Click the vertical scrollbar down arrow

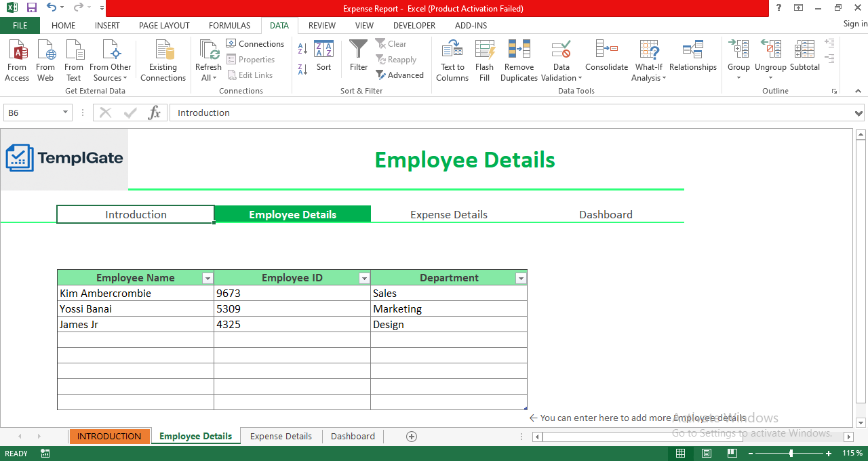861,422
